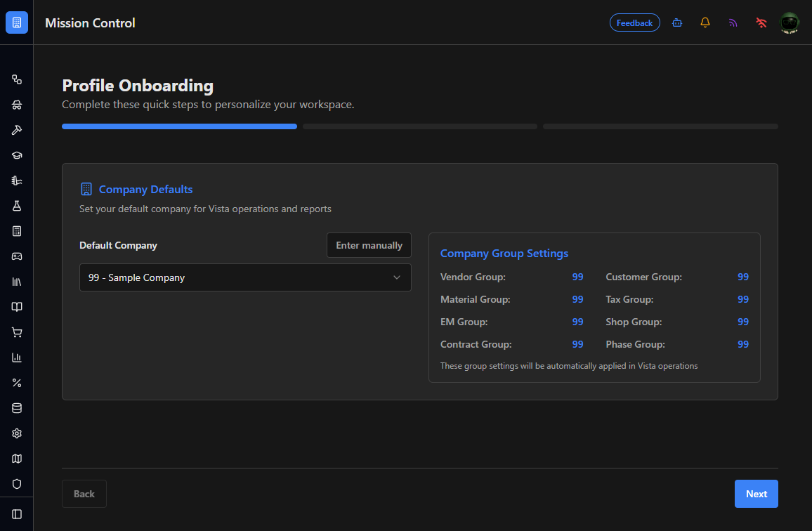Click the group settings Vista operations note
Viewport: 812px width, 531px height.
coord(568,366)
